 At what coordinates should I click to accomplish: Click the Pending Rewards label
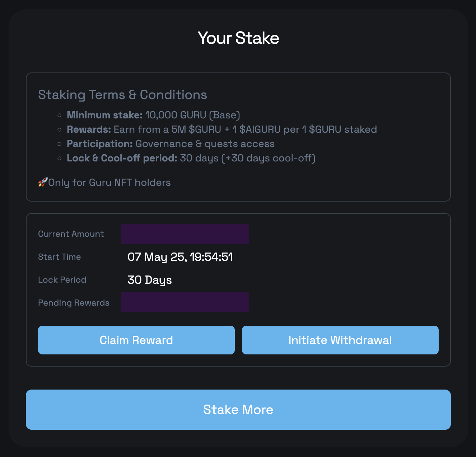74,303
